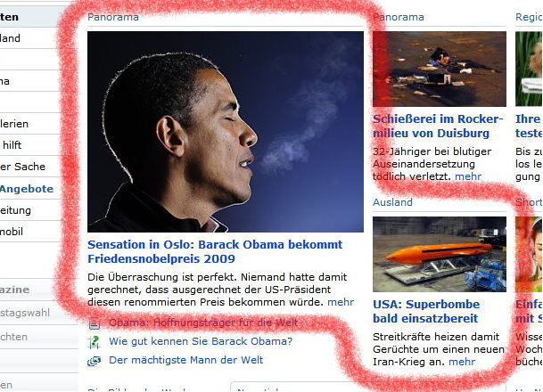
Task: Select the Ausland section label
Action: tap(392, 202)
